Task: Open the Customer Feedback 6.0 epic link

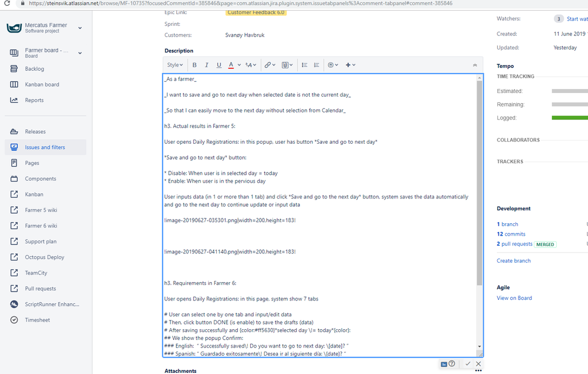Action: (256, 12)
